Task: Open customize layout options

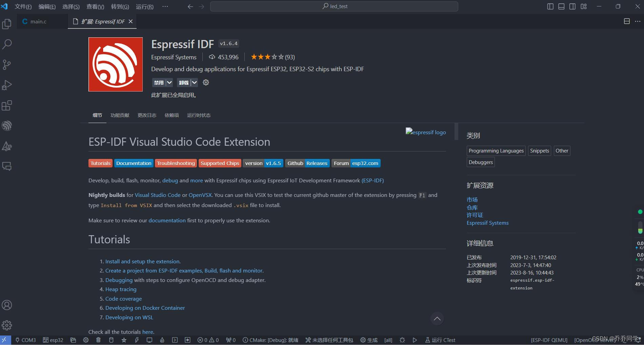Action: click(x=584, y=6)
